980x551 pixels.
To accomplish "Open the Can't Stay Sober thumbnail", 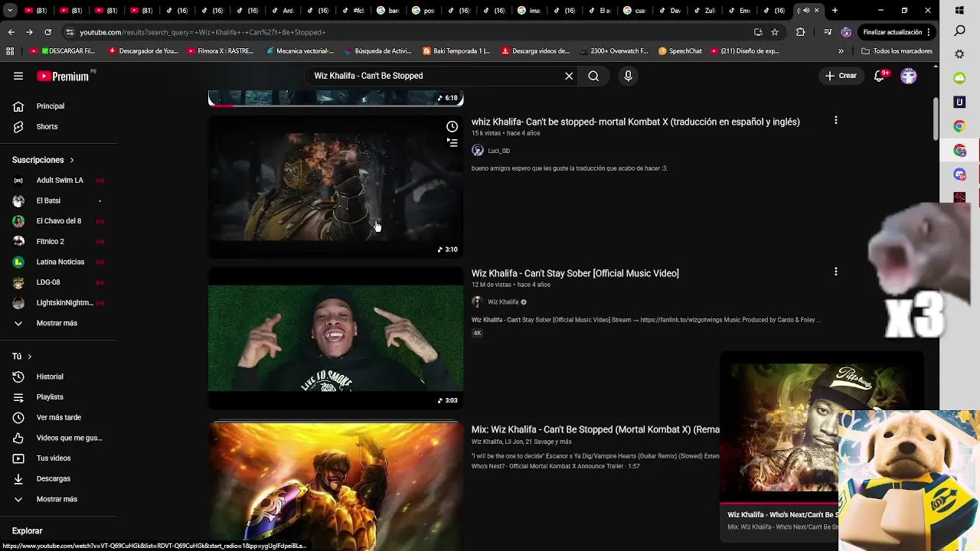I will tap(335, 338).
